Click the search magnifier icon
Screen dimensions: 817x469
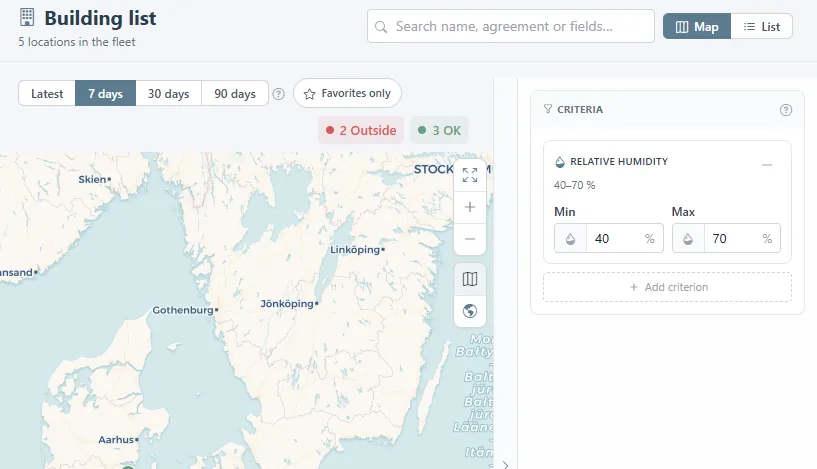[x=381, y=27]
